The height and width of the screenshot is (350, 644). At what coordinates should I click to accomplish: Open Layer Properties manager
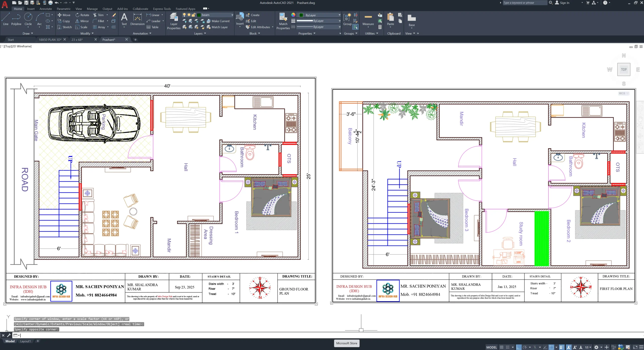[x=174, y=21]
